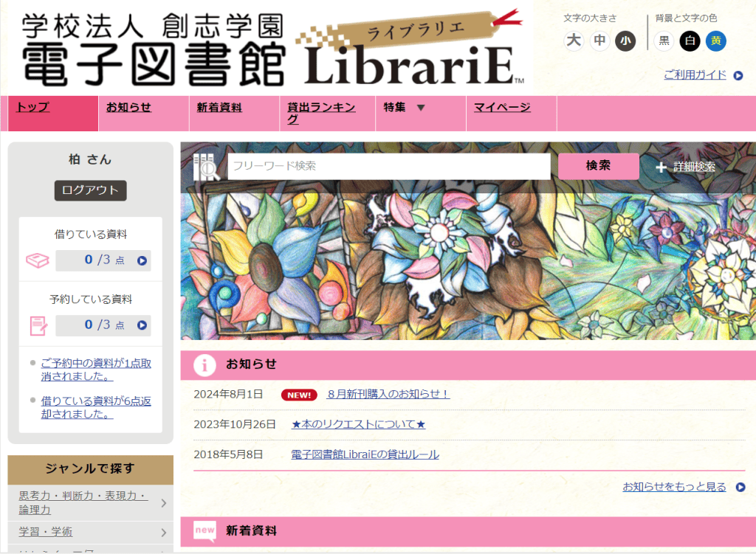
Task: Select the 小 text size option
Action: pos(625,41)
